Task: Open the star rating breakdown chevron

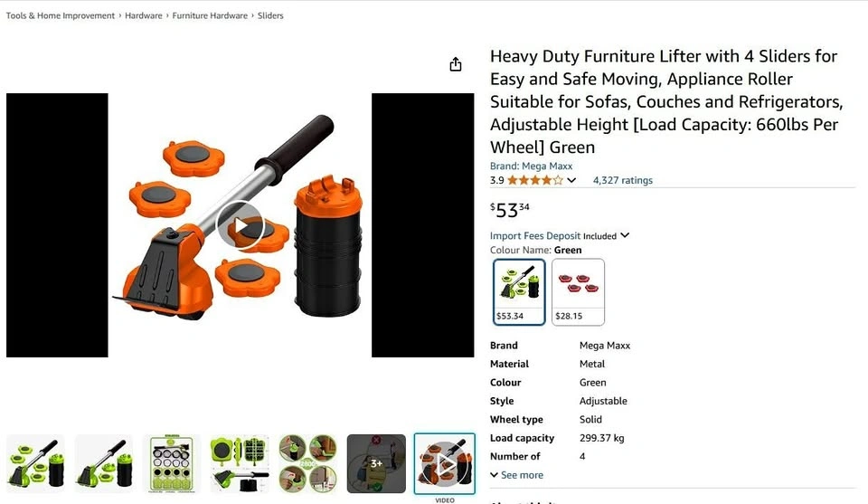Action: (x=571, y=180)
